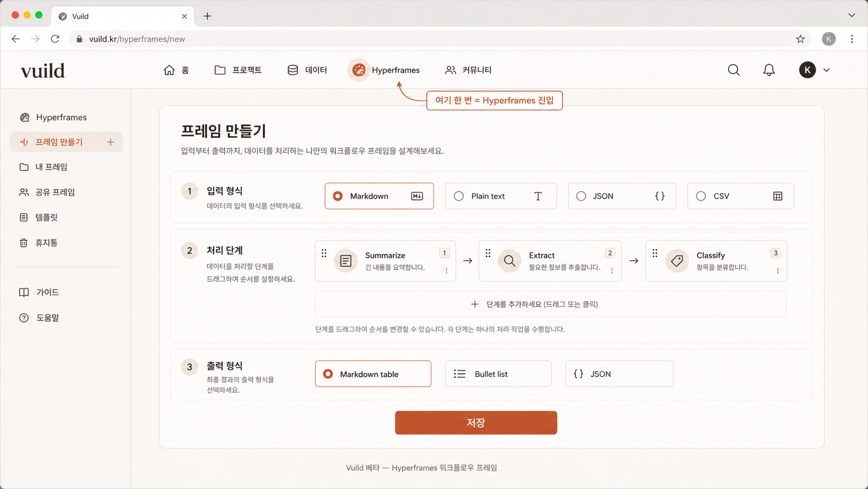Click the K profile avatar in the vuild header
Screen dimensions: 868x489
pyautogui.click(x=807, y=70)
